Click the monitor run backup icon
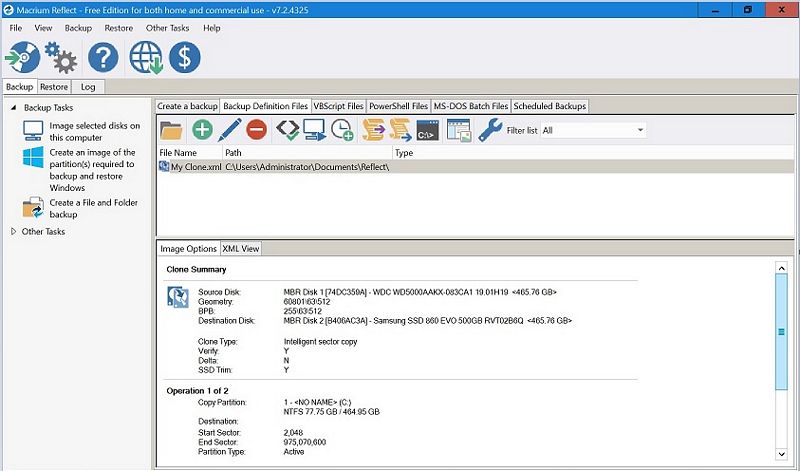The image size is (800, 471). 314,130
